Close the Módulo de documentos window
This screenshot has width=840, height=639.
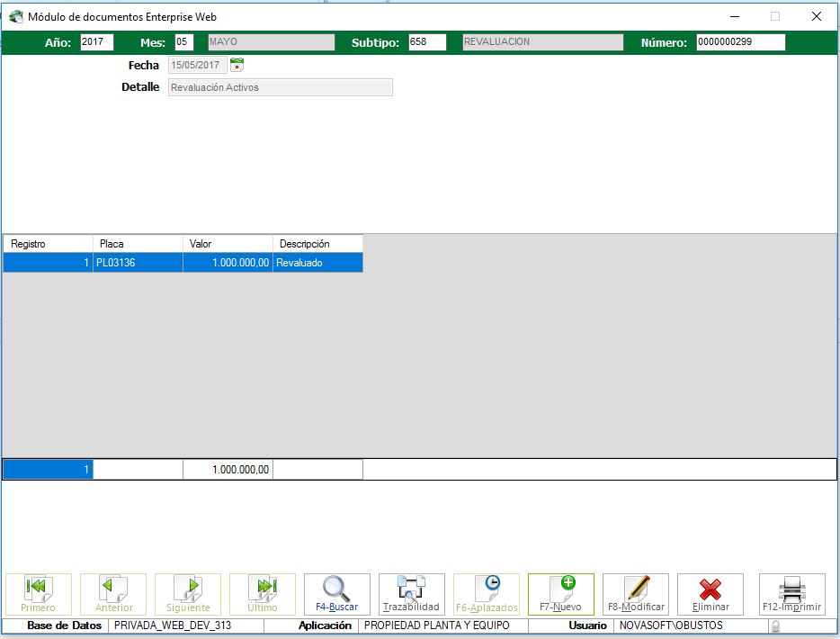[x=817, y=16]
